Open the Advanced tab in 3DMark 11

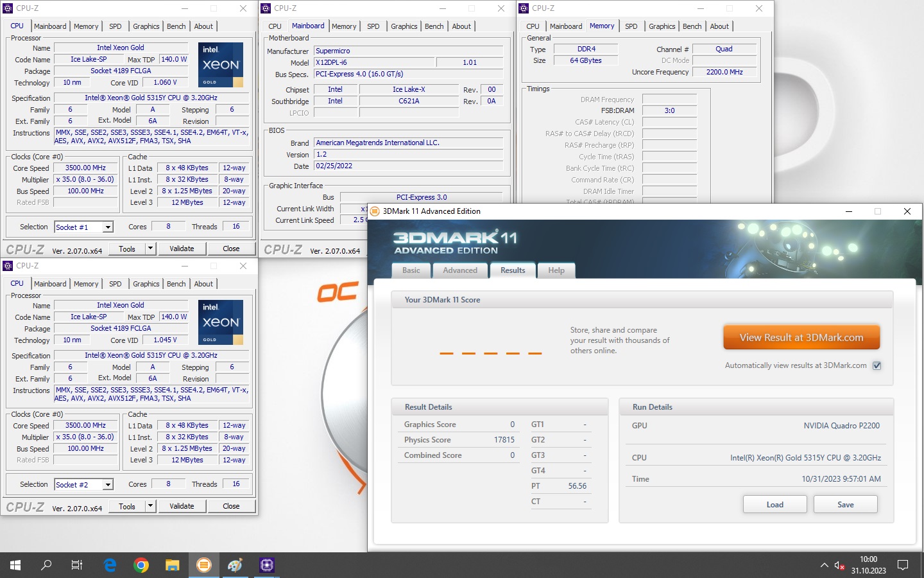pyautogui.click(x=460, y=270)
